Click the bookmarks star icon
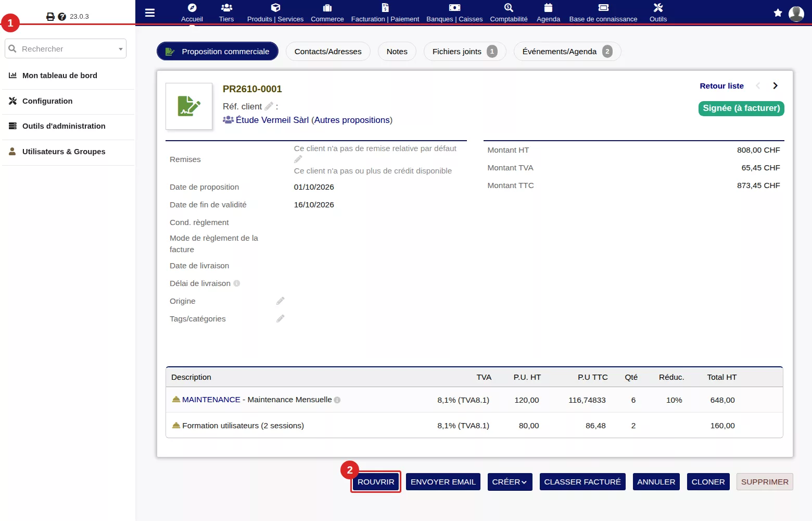Image resolution: width=812 pixels, height=521 pixels. 778,13
